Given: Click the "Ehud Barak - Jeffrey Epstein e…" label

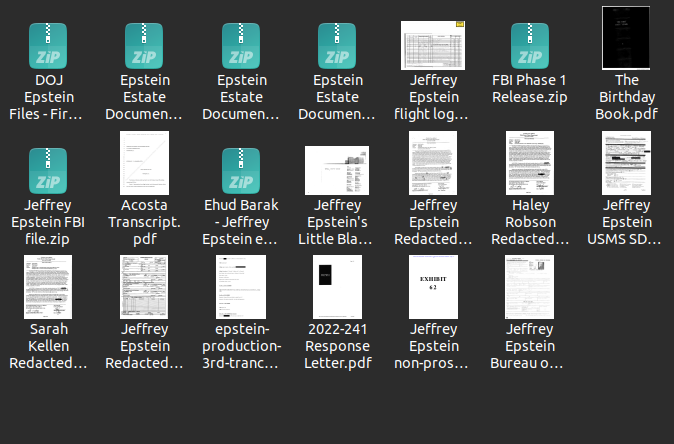Looking at the screenshot, I should 241,222.
